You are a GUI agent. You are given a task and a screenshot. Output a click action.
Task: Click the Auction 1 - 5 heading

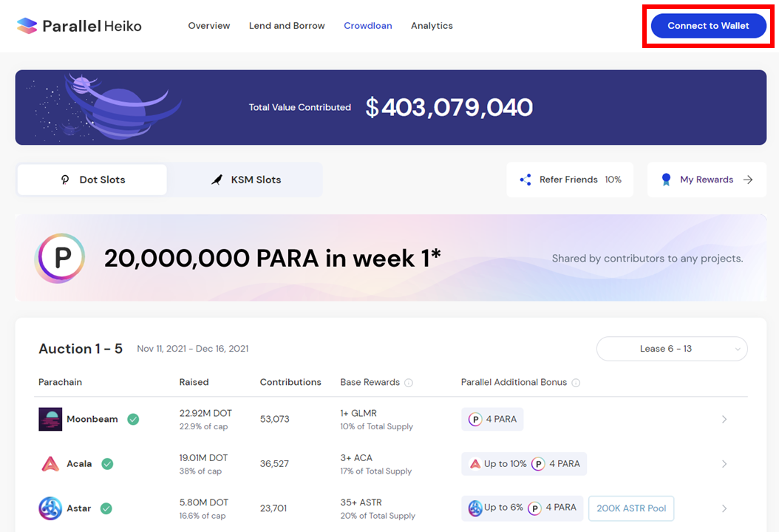coord(81,349)
